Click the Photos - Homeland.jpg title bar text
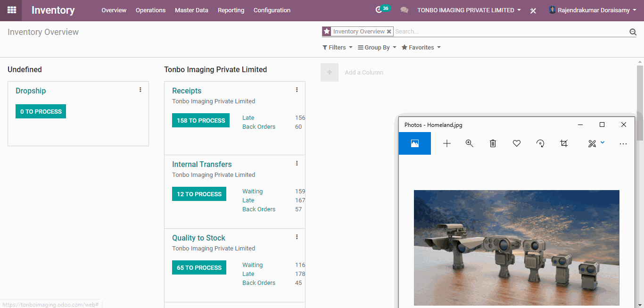The image size is (644, 308). pyautogui.click(x=433, y=125)
